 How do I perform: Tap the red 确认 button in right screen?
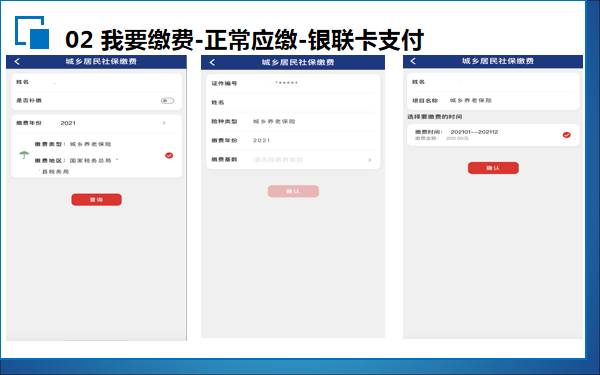(493, 168)
